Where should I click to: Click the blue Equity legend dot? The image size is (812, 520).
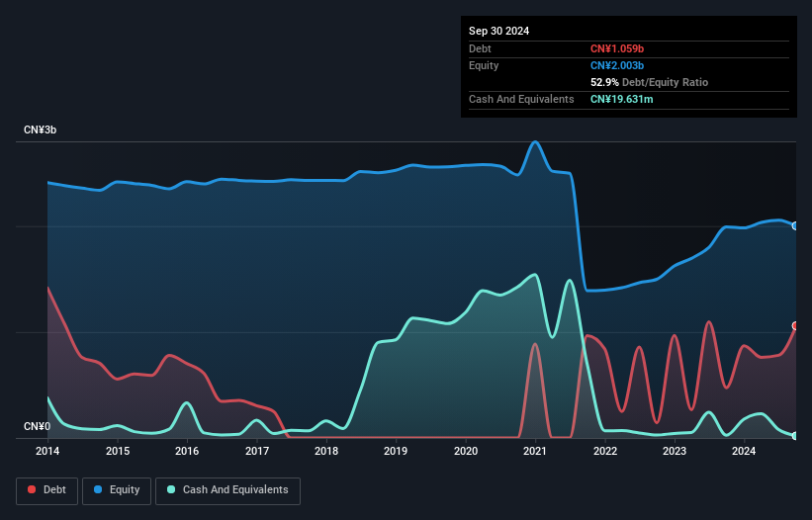pyautogui.click(x=98, y=489)
